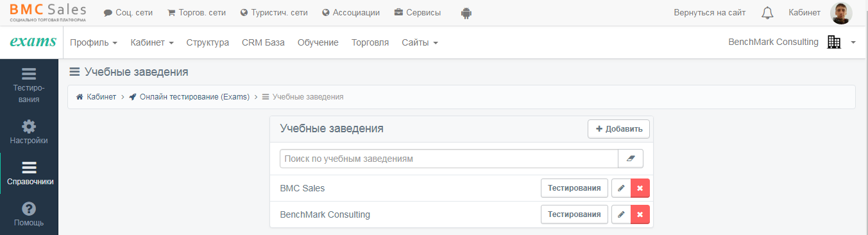Edit BMC Sales with pencil icon

pyautogui.click(x=621, y=188)
